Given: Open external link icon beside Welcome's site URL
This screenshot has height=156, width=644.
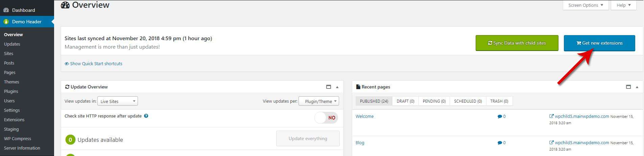Looking at the screenshot, I should pos(551,116).
